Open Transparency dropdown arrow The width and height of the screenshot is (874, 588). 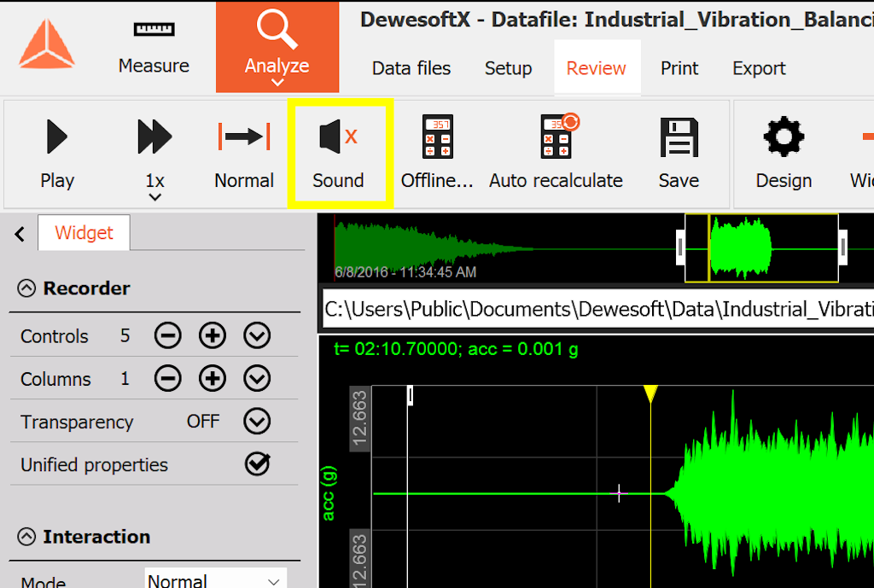[257, 422]
